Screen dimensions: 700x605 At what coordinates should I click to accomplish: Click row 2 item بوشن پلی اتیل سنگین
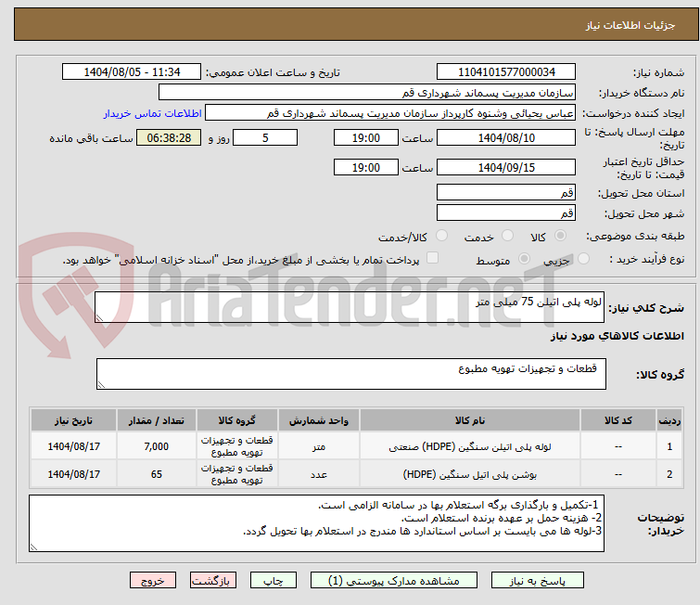coord(470,474)
